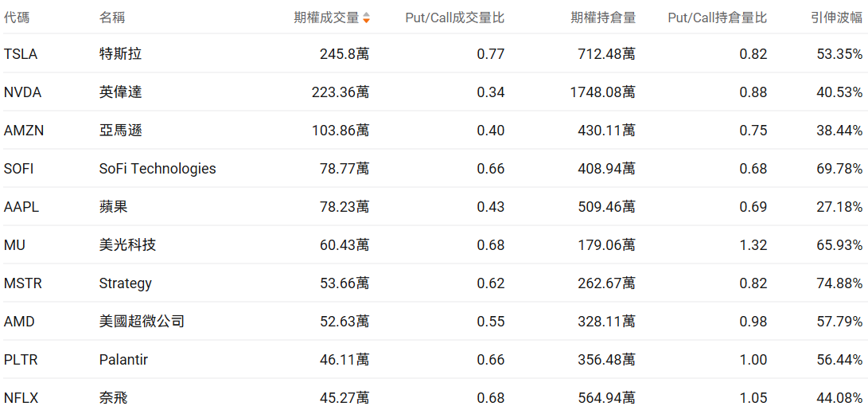Image resolution: width=868 pixels, height=410 pixels.
Task: Select the NFLX ticker symbol
Action: click(21, 398)
